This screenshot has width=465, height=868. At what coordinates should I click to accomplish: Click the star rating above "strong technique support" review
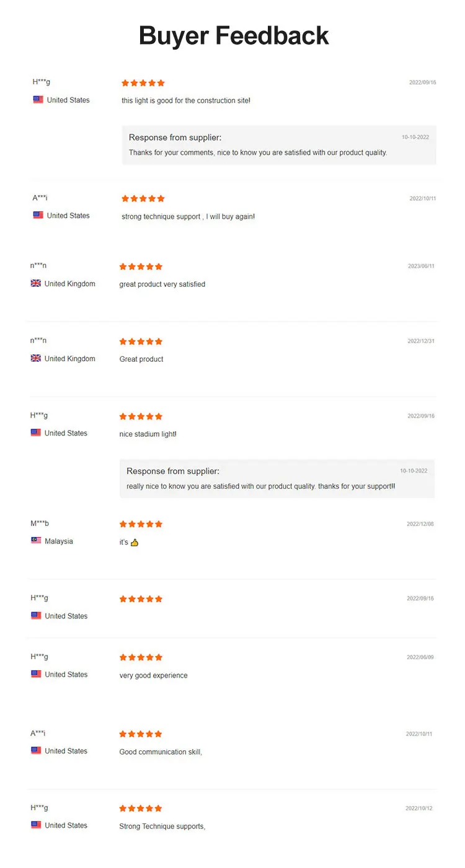point(143,199)
